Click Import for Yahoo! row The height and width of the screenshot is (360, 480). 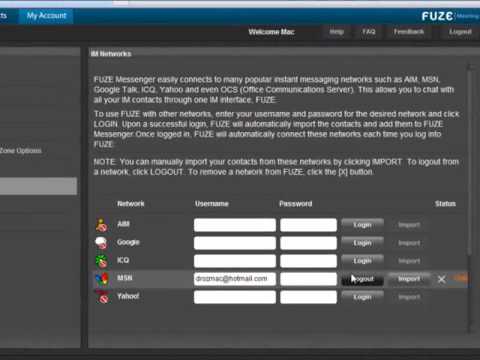point(409,297)
